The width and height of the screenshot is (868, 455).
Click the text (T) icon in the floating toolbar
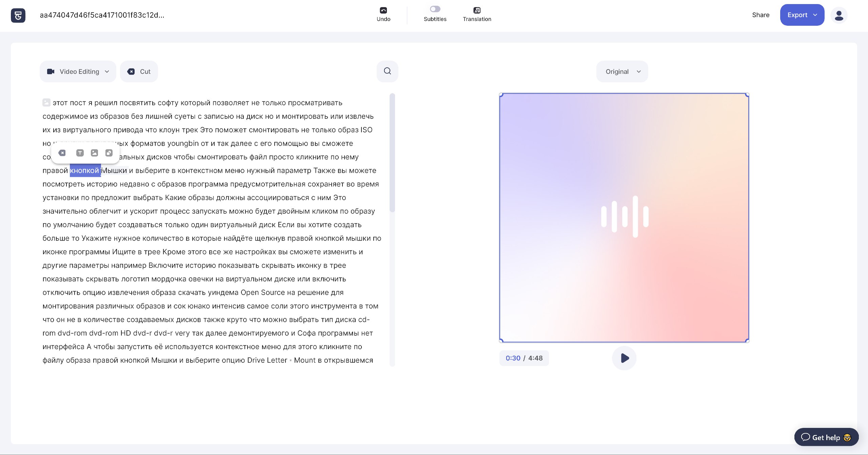pos(80,153)
